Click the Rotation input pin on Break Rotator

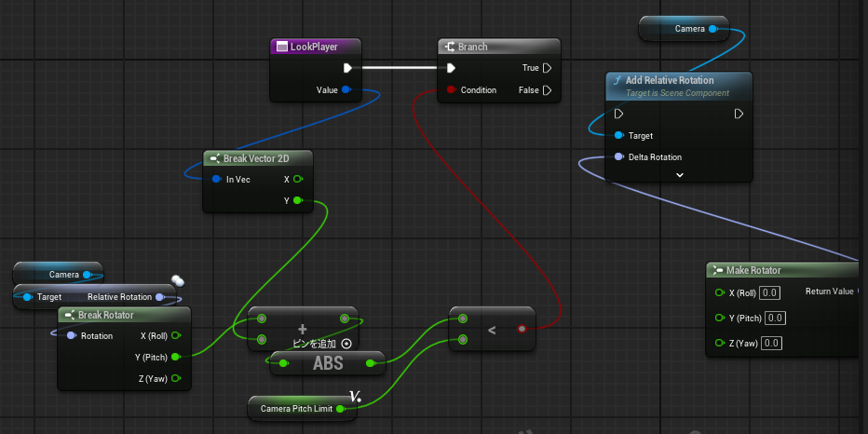tap(71, 336)
